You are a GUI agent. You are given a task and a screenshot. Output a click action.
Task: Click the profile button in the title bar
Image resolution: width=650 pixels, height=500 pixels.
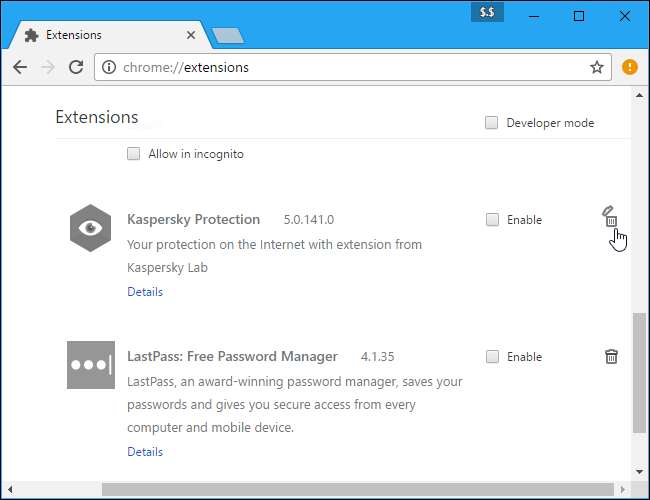(x=489, y=13)
